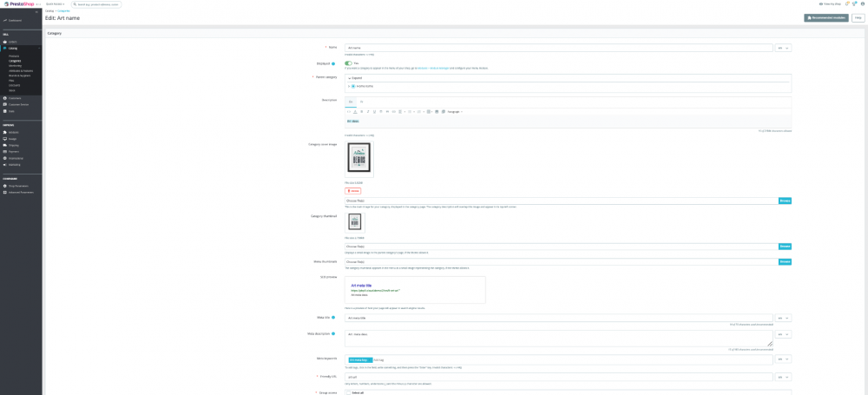Click the Customers sidebar icon
The height and width of the screenshot is (395, 868).
coord(4,98)
